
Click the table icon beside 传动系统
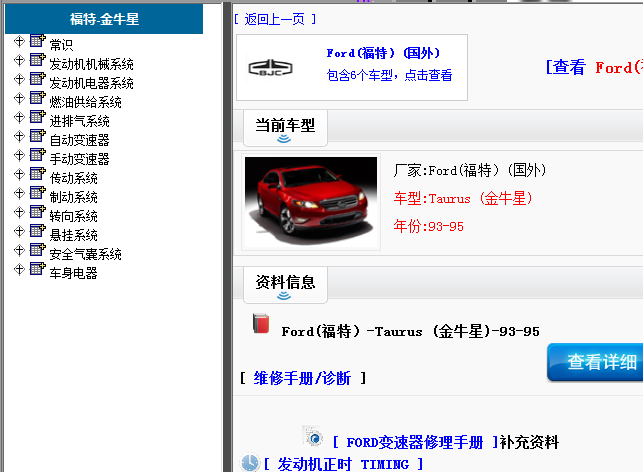tap(38, 173)
